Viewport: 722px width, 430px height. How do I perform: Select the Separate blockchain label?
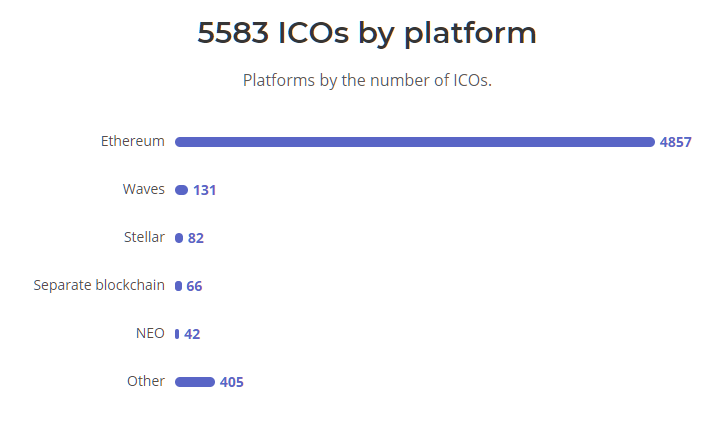[99, 285]
